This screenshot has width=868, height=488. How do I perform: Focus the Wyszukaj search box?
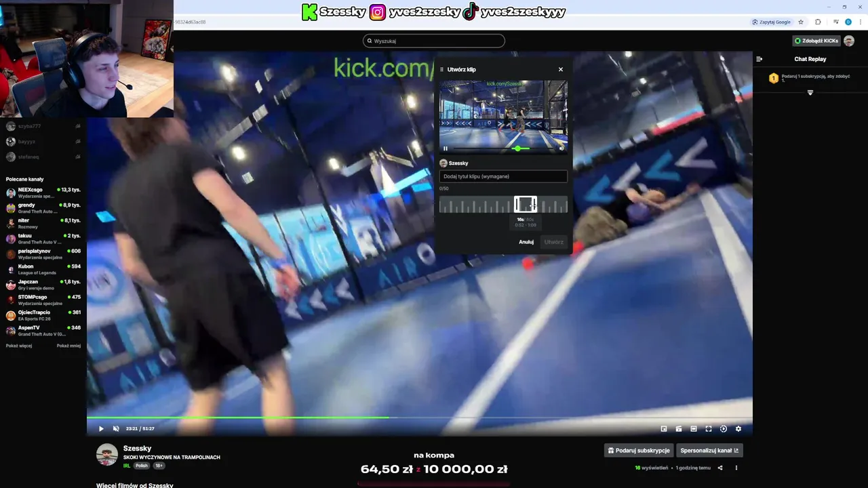point(434,41)
